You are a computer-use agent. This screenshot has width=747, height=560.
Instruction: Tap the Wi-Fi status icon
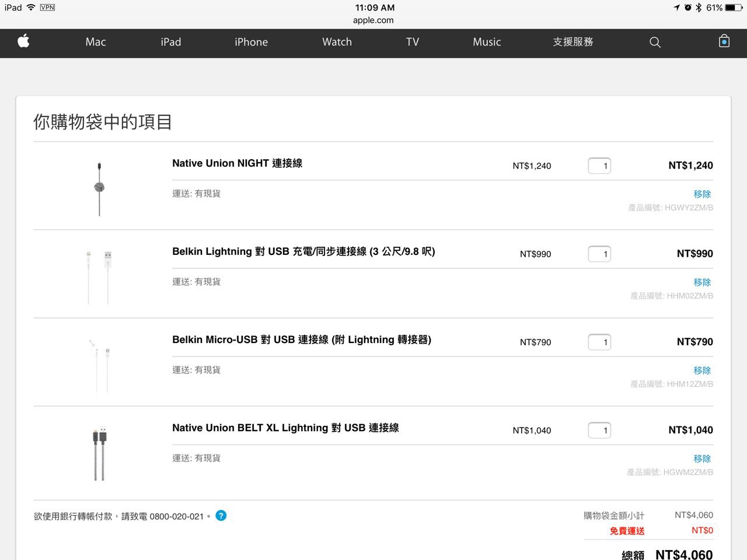point(31,8)
